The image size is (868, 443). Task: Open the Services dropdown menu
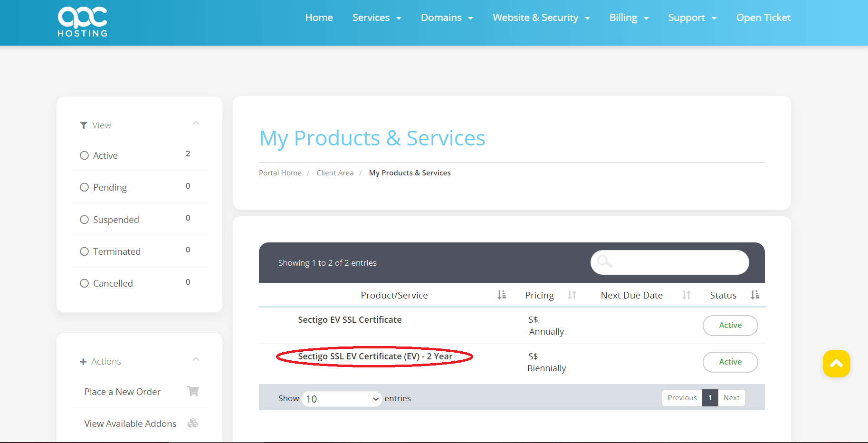point(377,18)
